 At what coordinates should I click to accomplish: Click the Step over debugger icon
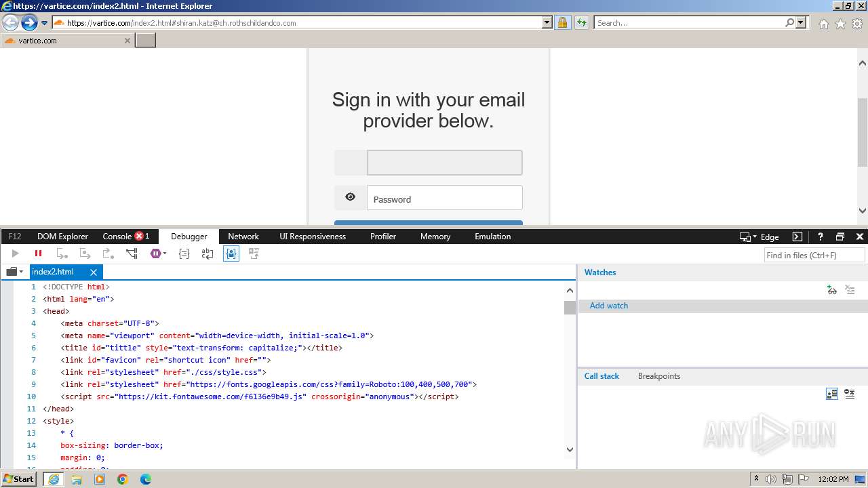[x=85, y=253]
